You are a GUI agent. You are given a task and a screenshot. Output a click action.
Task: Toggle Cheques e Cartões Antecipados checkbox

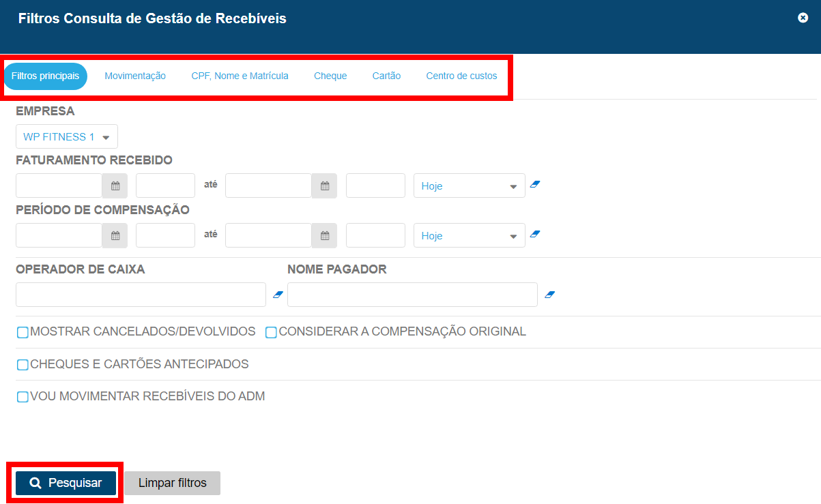[23, 365]
